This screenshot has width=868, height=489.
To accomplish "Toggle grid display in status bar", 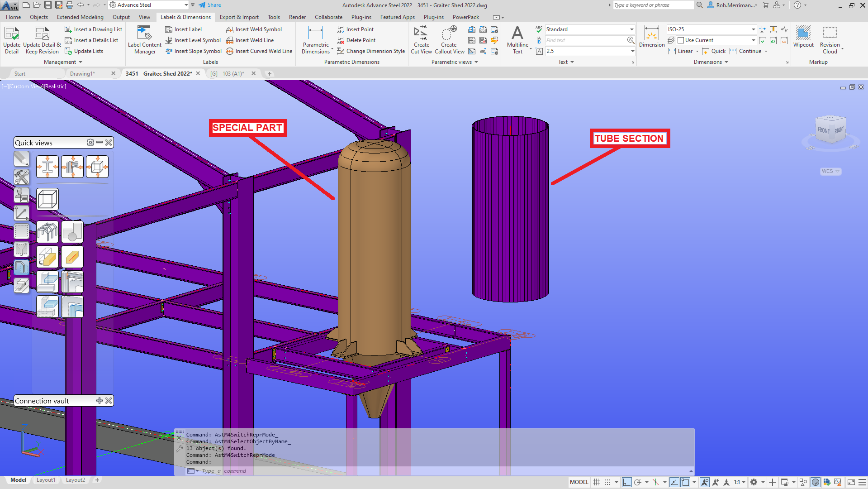I will [x=596, y=482].
